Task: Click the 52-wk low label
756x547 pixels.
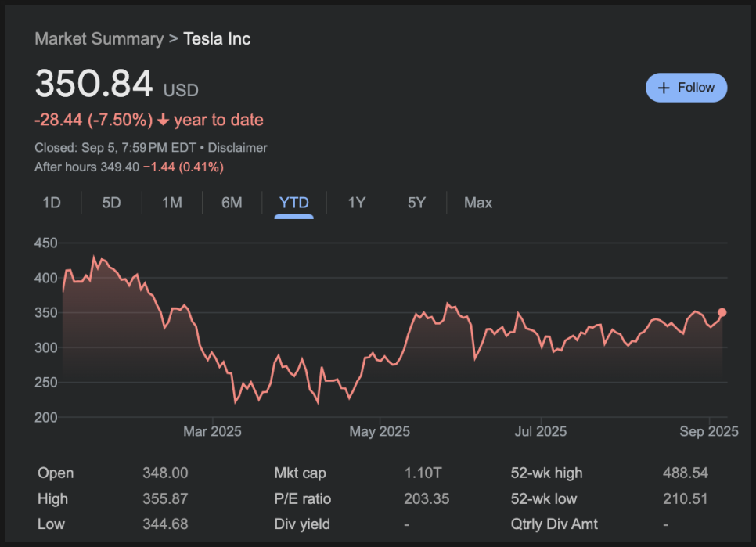Action: [x=544, y=498]
